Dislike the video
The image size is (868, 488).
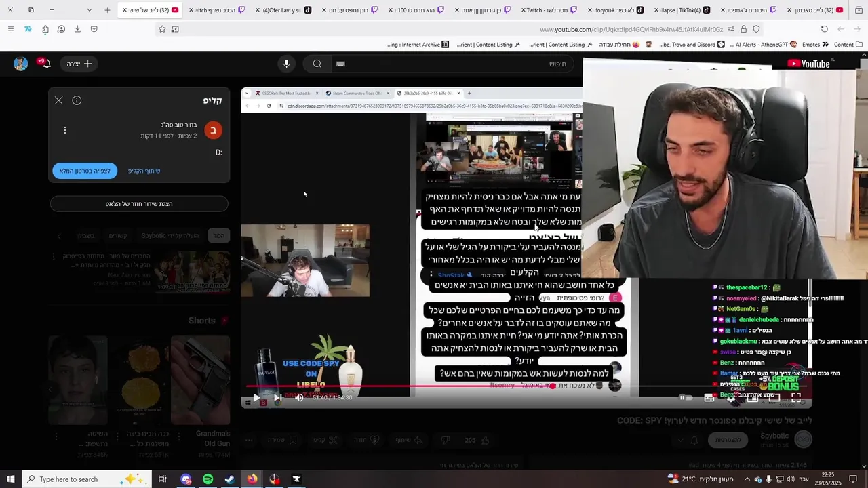pyautogui.click(x=445, y=440)
